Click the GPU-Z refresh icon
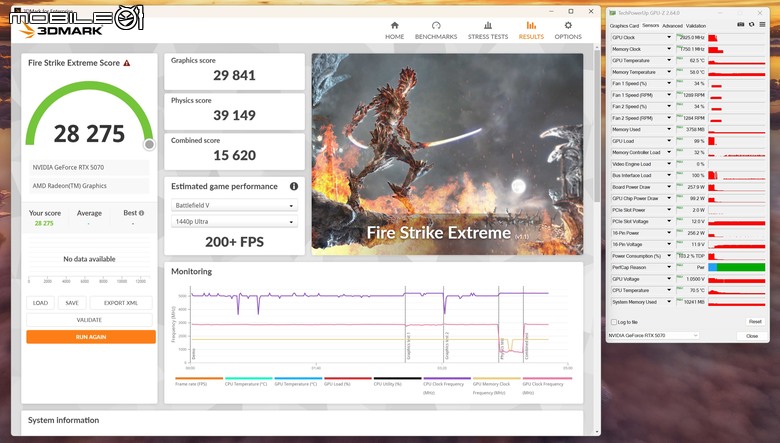The width and height of the screenshot is (780, 443). coord(751,24)
